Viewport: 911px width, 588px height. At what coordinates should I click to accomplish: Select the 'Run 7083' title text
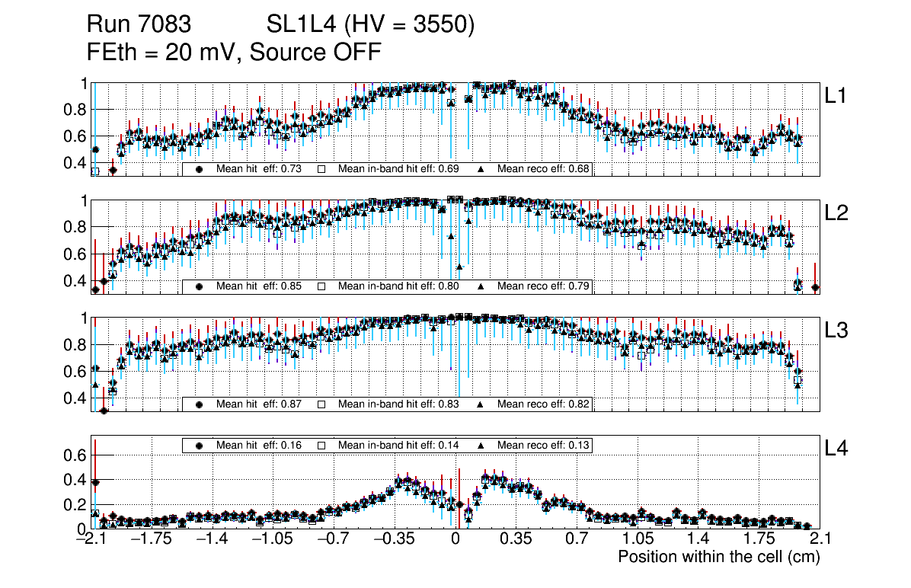click(139, 26)
